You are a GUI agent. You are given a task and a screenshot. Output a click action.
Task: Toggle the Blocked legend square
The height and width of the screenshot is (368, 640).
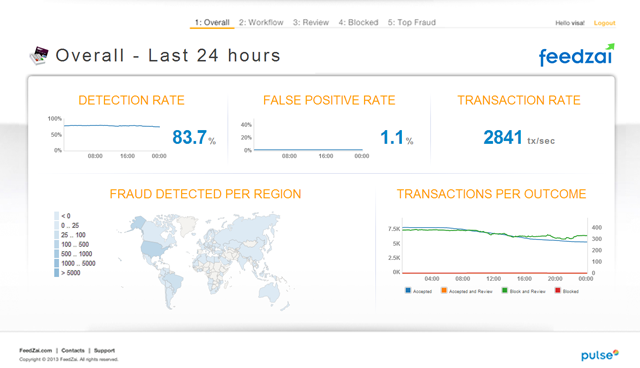point(558,290)
